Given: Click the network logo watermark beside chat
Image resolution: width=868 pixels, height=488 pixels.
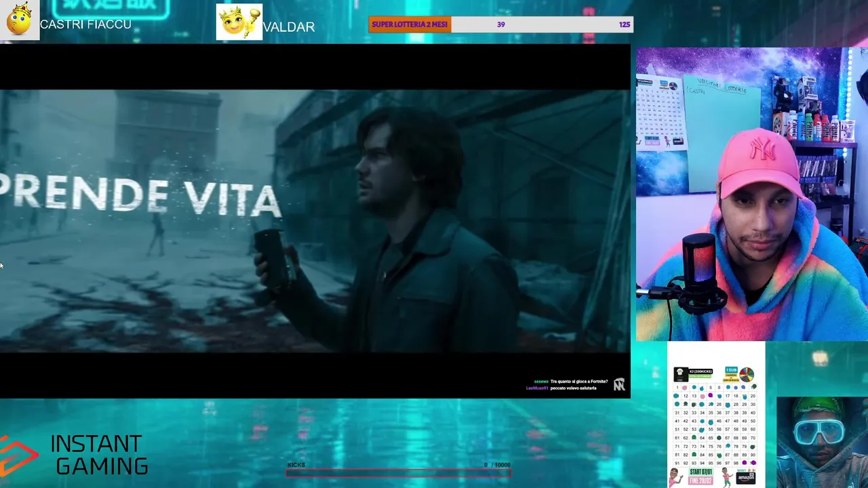Looking at the screenshot, I should [619, 385].
